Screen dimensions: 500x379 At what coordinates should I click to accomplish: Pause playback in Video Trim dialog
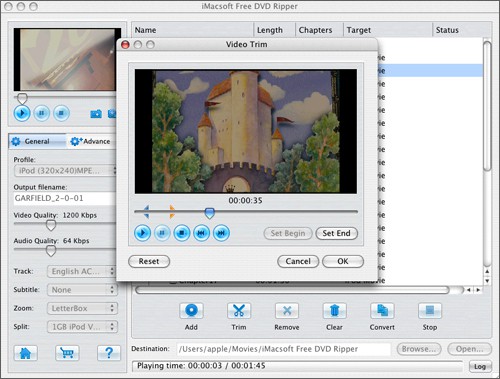(x=162, y=233)
